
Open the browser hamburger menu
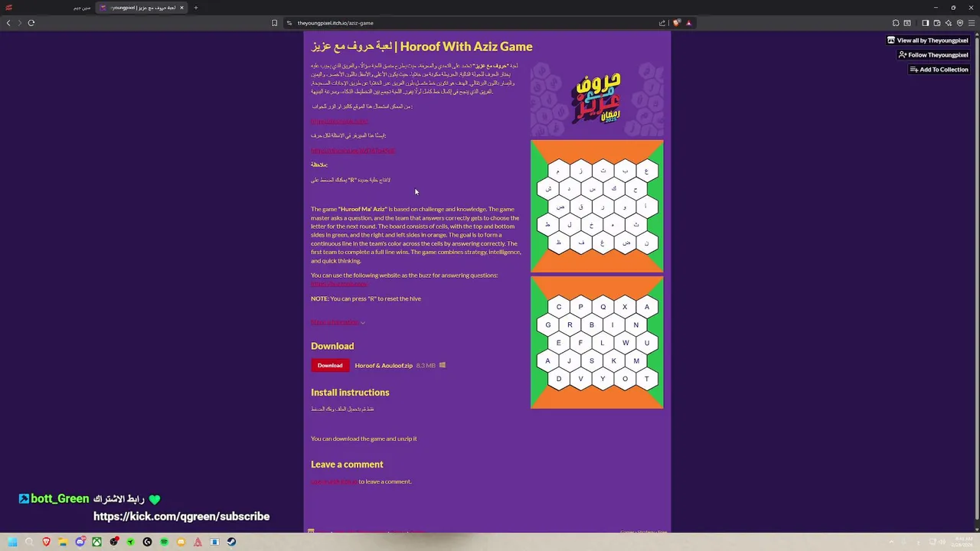(x=972, y=23)
